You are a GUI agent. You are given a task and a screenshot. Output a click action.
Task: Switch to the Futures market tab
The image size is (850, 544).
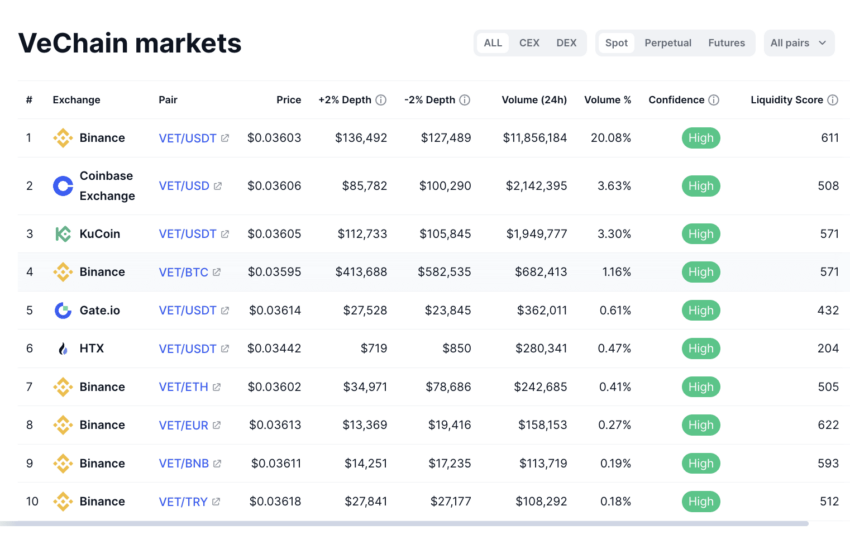coord(726,43)
